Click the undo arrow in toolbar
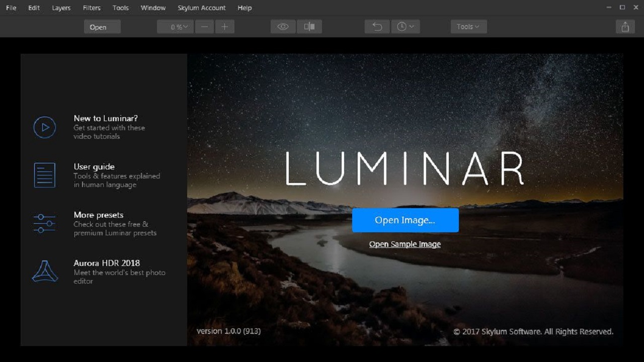644x362 pixels. pos(377,27)
